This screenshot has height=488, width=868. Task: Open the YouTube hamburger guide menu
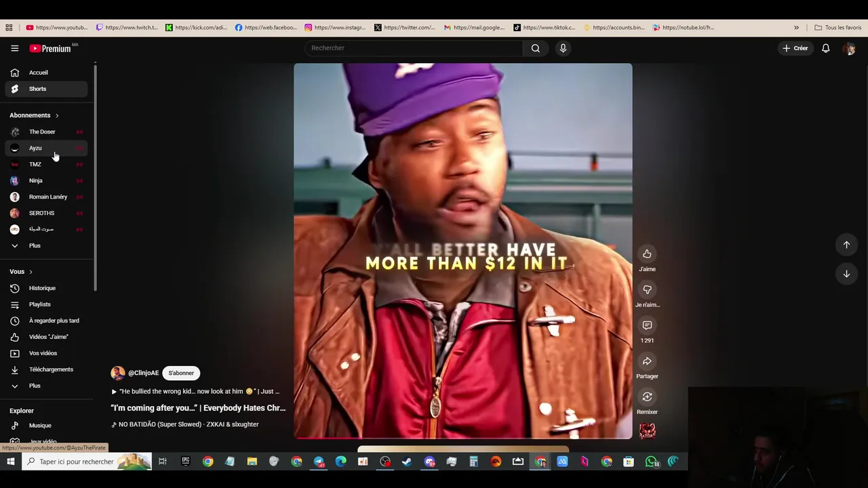tap(14, 48)
